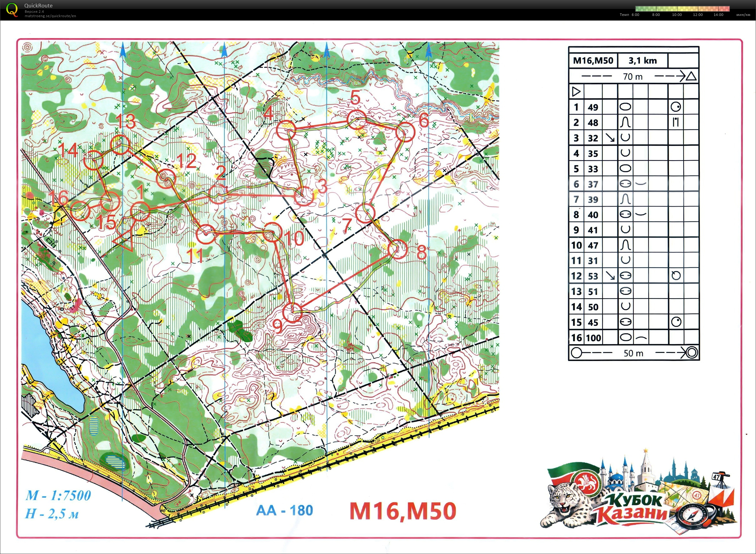Click the pace color gradient legend bar
756x554 pixels.
click(x=682, y=9)
